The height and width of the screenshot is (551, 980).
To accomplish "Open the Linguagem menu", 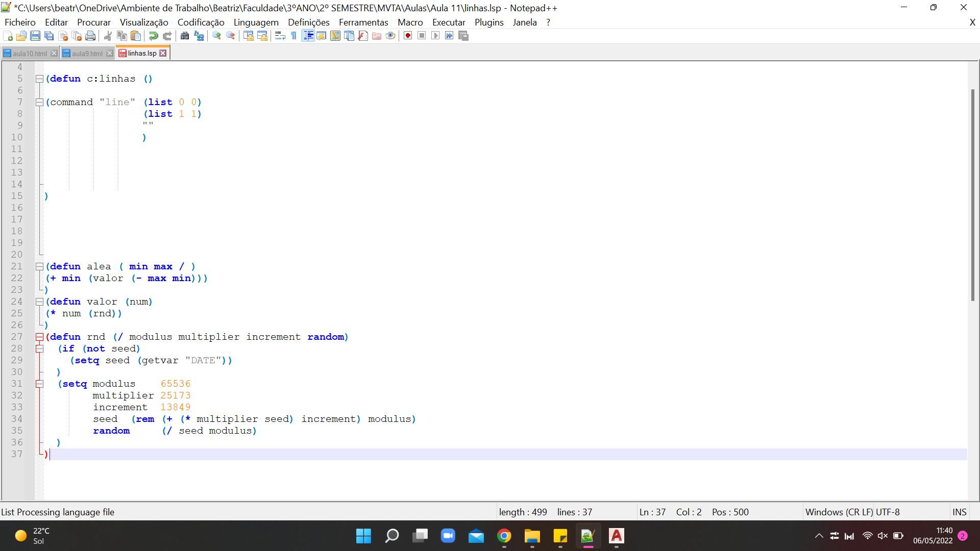I will (256, 22).
